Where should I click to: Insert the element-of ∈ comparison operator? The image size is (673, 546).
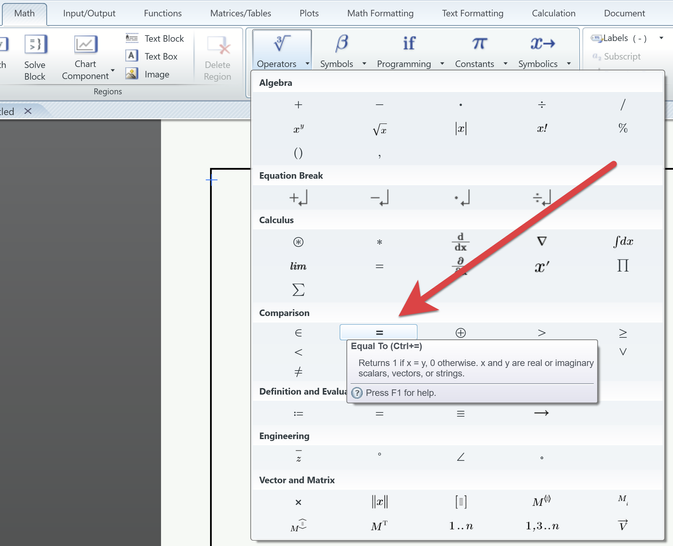tap(298, 333)
